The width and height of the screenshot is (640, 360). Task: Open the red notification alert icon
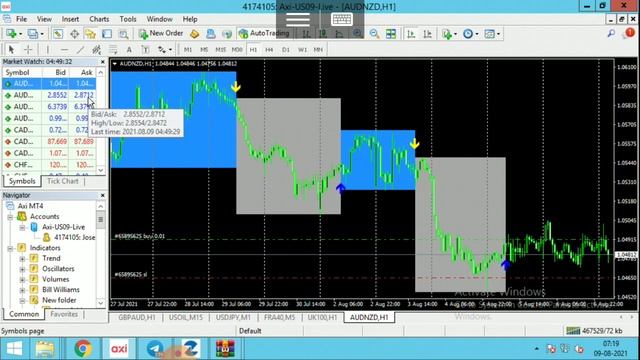(x=629, y=33)
